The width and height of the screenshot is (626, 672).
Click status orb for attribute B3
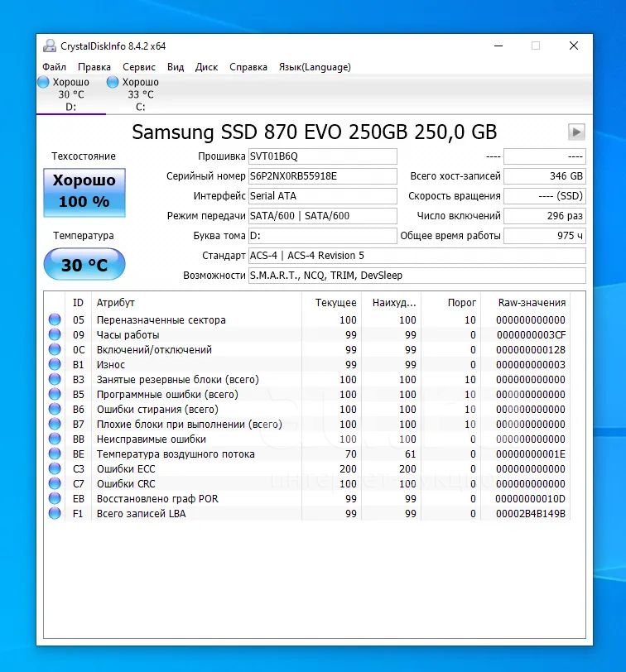coord(55,379)
